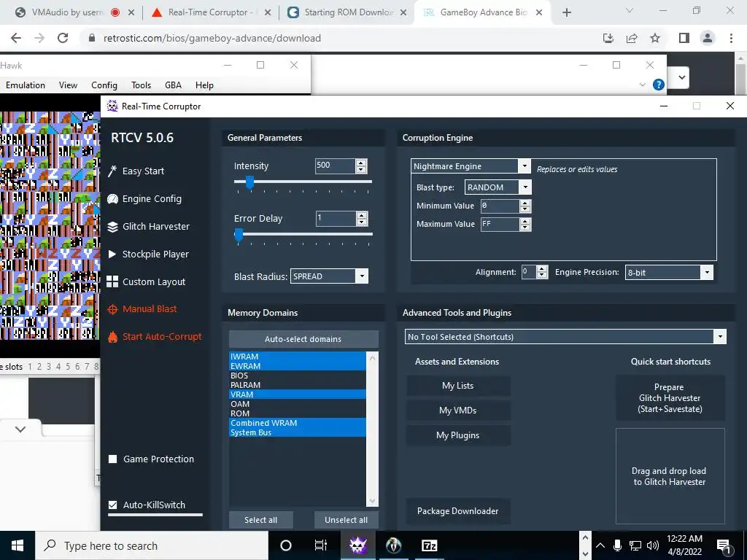Open Easy Start wand icon
747x560 pixels.
pyautogui.click(x=112, y=171)
